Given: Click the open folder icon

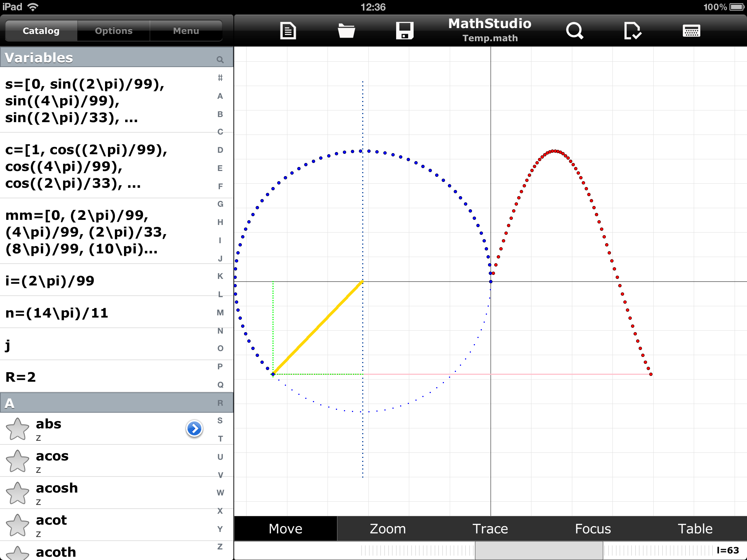Looking at the screenshot, I should coord(346,31).
